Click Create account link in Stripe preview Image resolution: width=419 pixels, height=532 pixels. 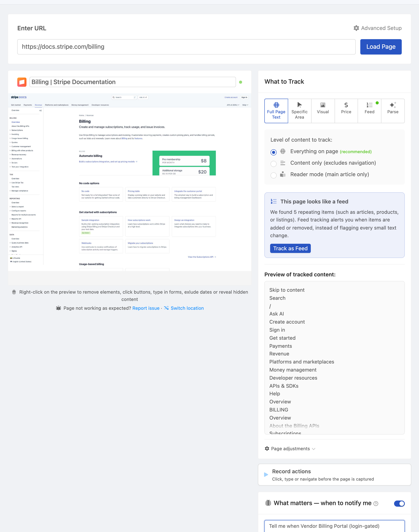[231, 97]
